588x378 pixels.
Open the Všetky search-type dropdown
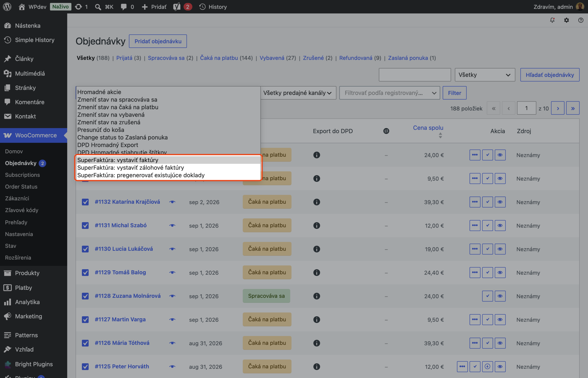[485, 75]
